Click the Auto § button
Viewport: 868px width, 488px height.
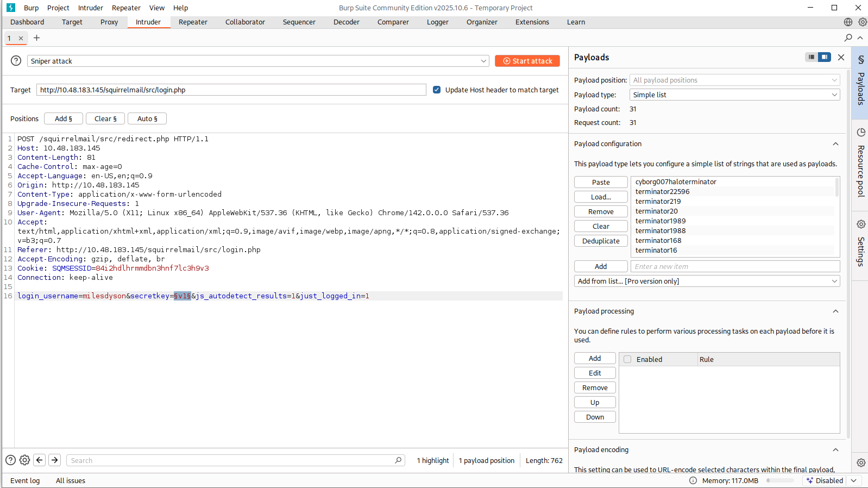point(147,118)
